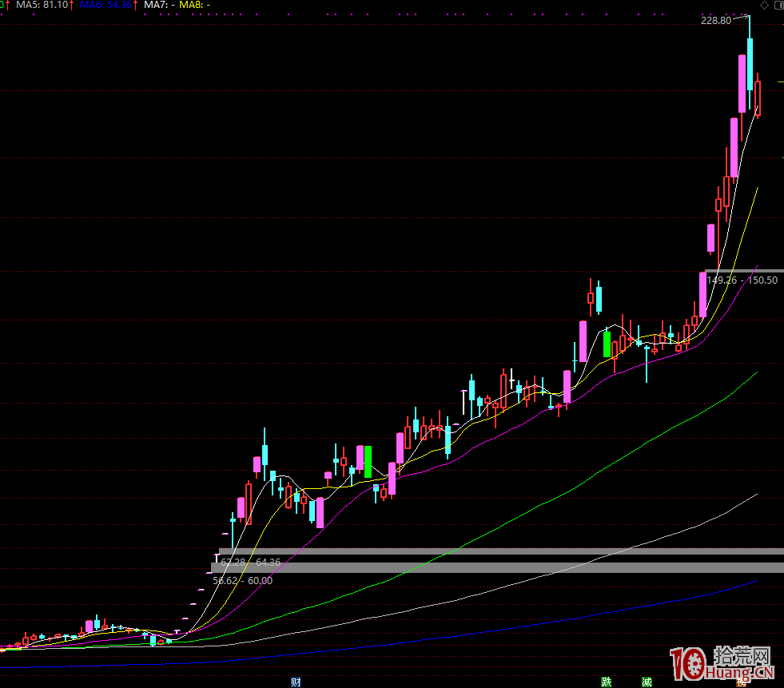Select the MA7 indicator label

pos(159,5)
